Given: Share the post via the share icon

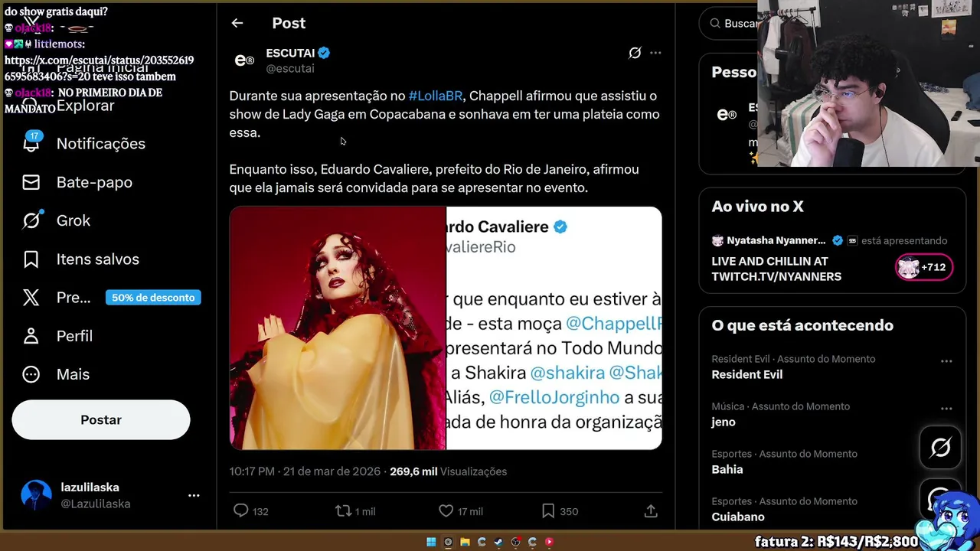Looking at the screenshot, I should tap(651, 510).
